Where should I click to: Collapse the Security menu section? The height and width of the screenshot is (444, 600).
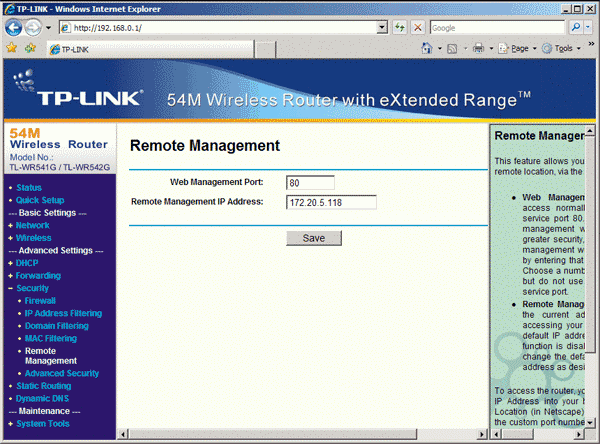pos(33,288)
